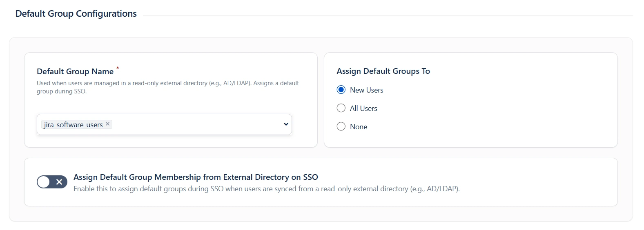This screenshot has height=230, width=644.
Task: Click the Assign Default Group Membership label
Action: pyautogui.click(x=196, y=177)
